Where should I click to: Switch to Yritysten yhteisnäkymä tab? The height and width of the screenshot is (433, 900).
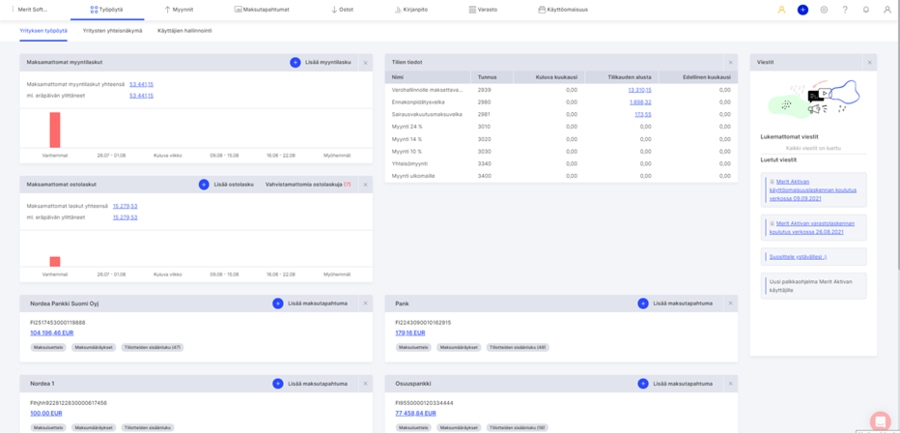112,31
